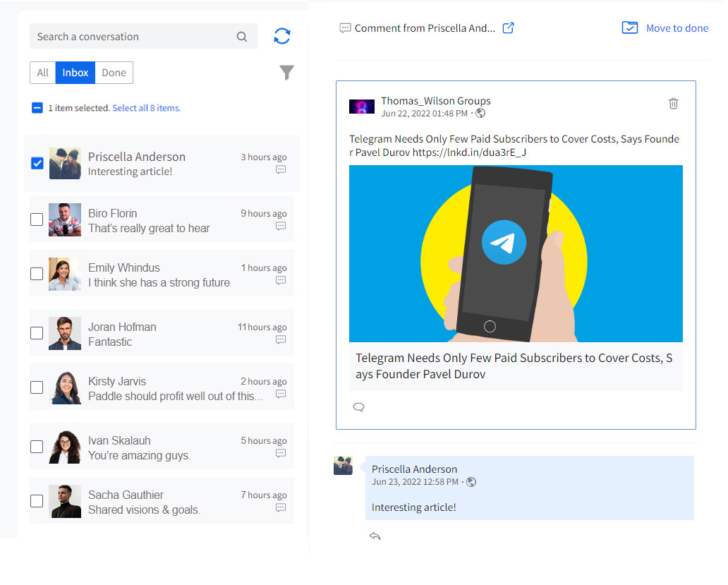Viewport: 728px width, 585px height.
Task: Switch to the Done tab
Action: pos(114,73)
